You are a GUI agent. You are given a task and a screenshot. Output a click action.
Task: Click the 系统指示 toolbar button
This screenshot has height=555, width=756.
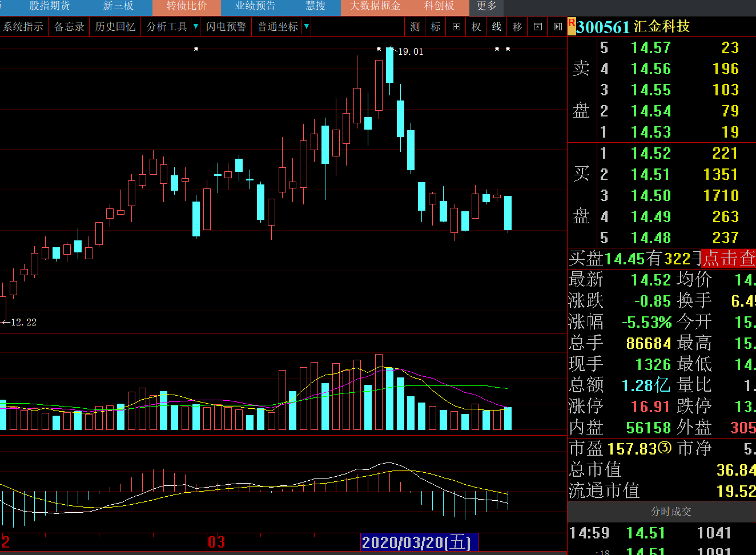point(23,27)
